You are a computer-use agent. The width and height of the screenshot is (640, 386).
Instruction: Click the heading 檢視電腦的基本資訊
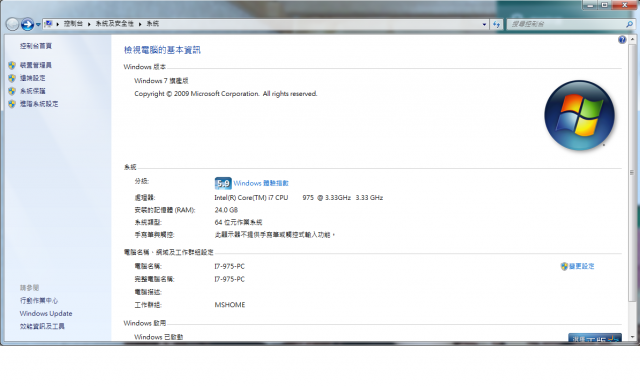[x=162, y=50]
